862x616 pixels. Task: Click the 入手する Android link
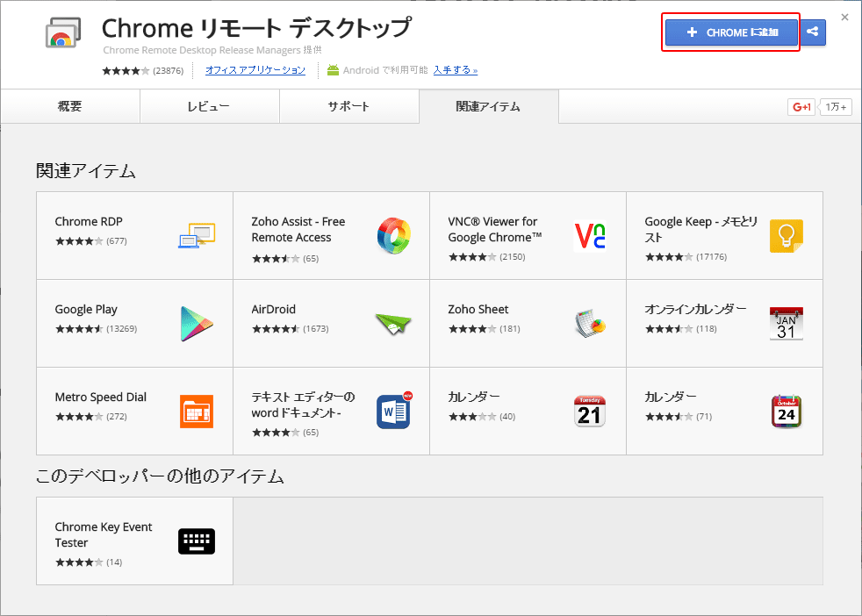(x=456, y=70)
